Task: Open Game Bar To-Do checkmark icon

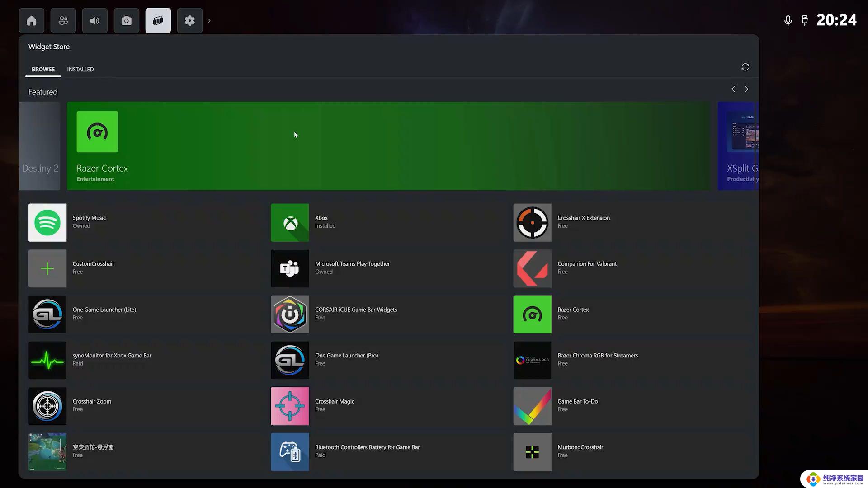Action: click(532, 406)
